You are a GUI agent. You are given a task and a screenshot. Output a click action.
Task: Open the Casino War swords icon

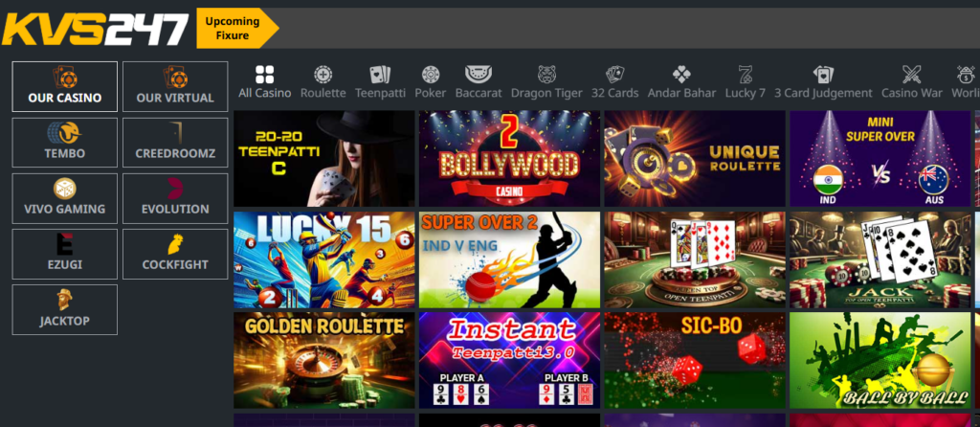[912, 75]
